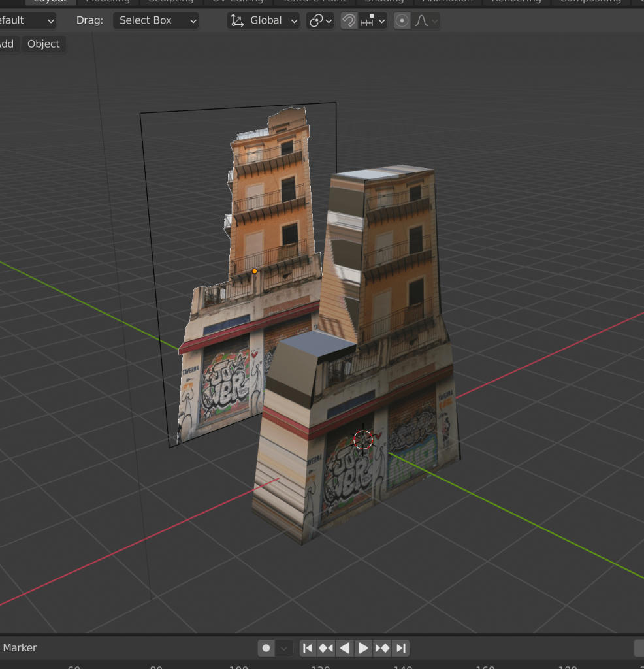644x669 pixels.
Task: Open the Global transform orientation dropdown
Action: coord(264,21)
